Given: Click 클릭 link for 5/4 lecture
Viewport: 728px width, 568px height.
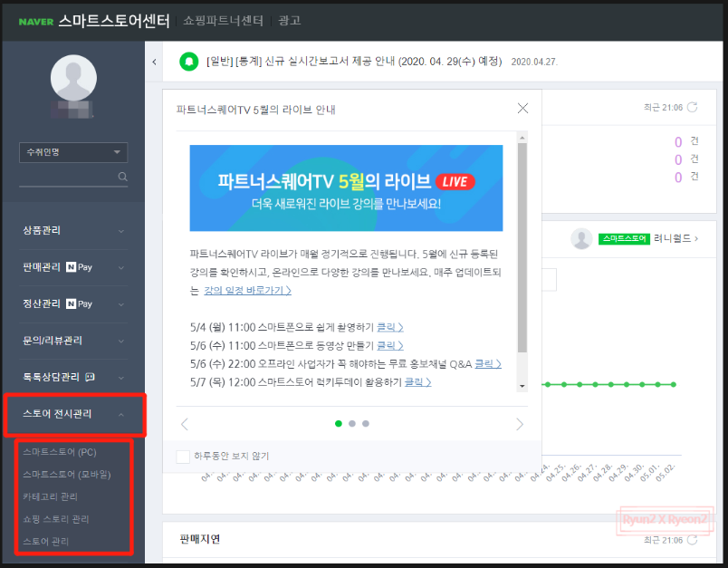Looking at the screenshot, I should [x=390, y=327].
